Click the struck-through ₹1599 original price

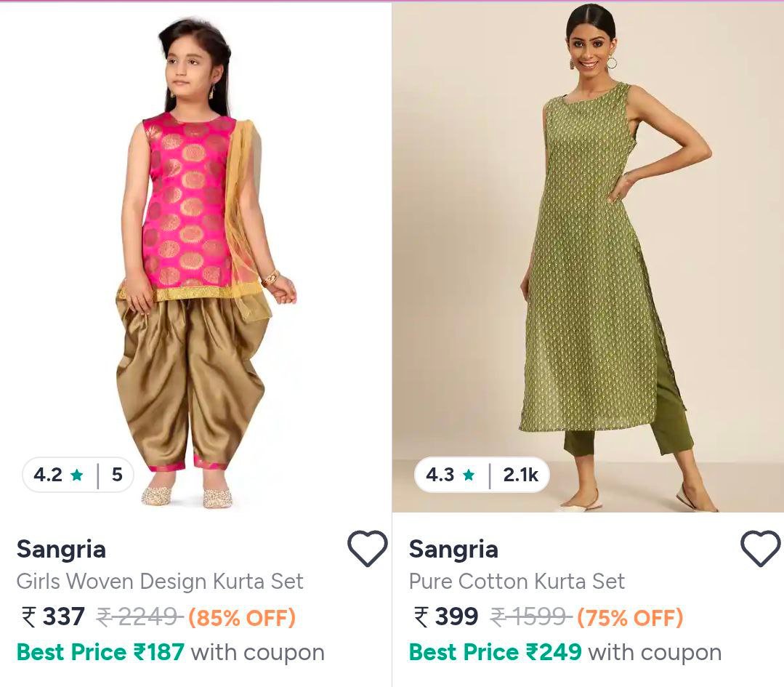click(x=531, y=617)
